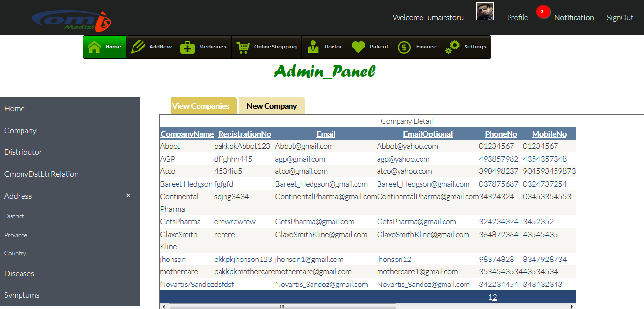Open the OnlineShopping menu label
The height and width of the screenshot is (309, 644).
click(x=275, y=47)
